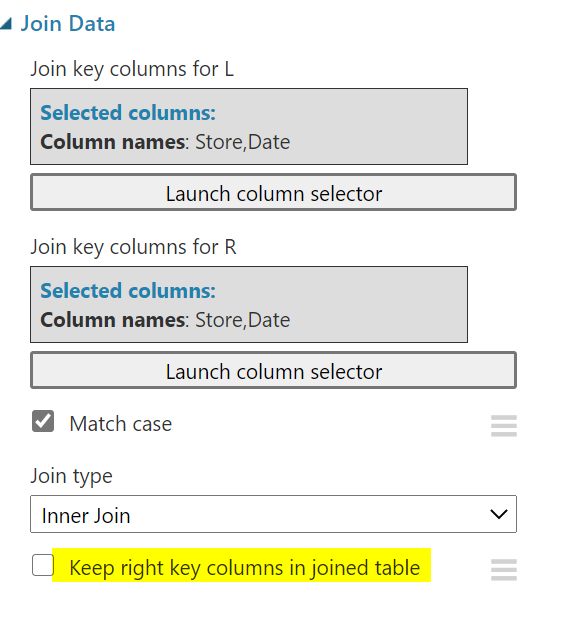Launch column selector for L key columns

pyautogui.click(x=273, y=192)
